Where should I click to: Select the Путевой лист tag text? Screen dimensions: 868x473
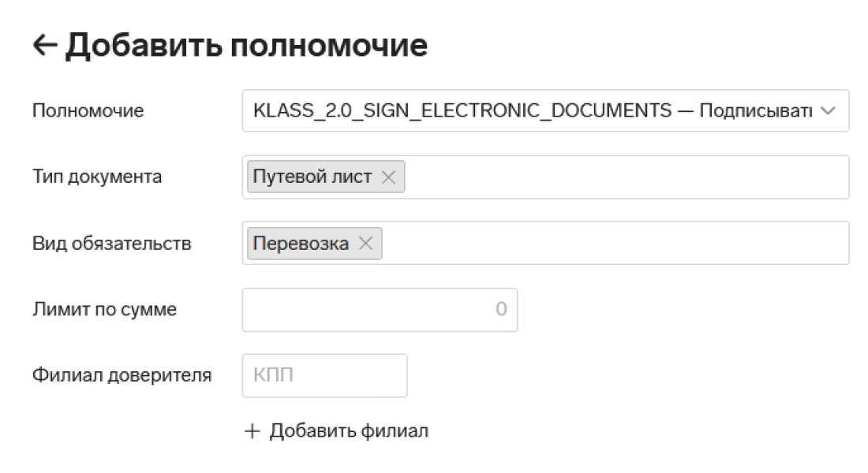pos(312,177)
